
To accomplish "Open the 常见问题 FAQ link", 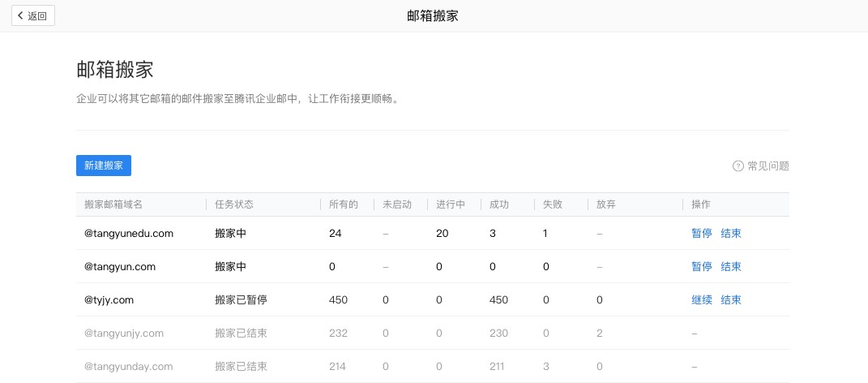I will (768, 166).
